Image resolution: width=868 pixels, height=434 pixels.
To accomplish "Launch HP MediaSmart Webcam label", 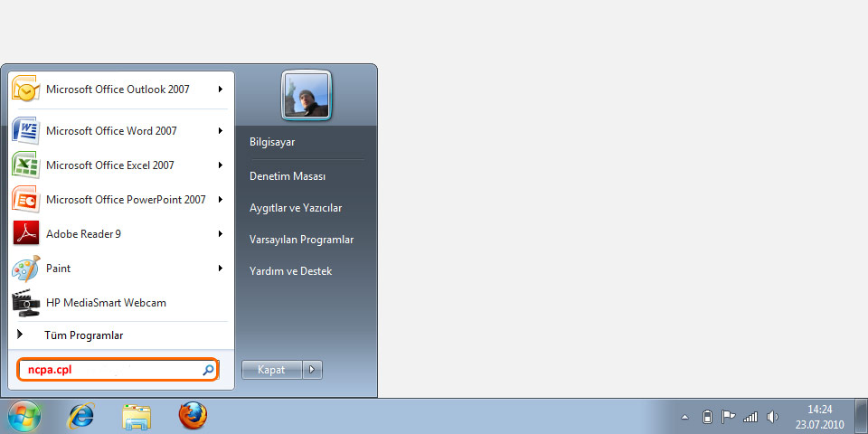I will click(107, 303).
